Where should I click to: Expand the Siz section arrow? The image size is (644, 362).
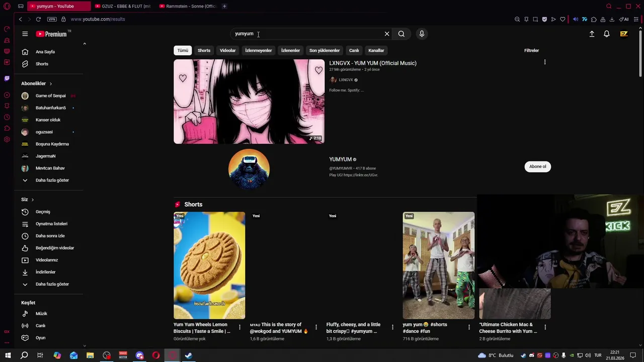tap(32, 200)
